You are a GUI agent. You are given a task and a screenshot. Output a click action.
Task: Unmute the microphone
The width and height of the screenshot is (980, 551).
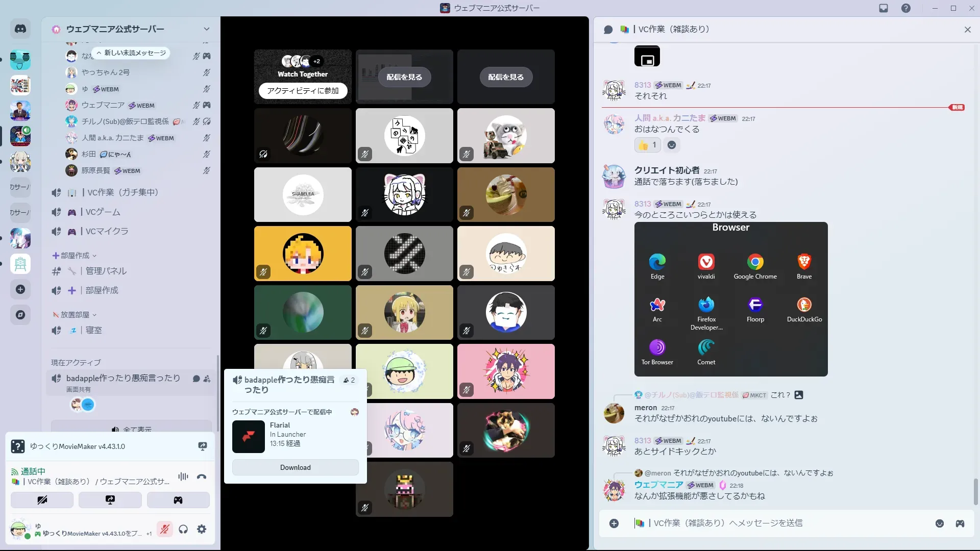point(164,530)
